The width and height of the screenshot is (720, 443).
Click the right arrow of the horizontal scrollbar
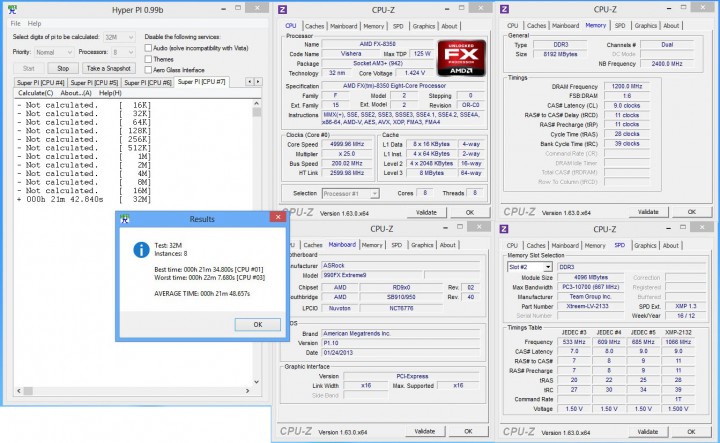pos(248,391)
